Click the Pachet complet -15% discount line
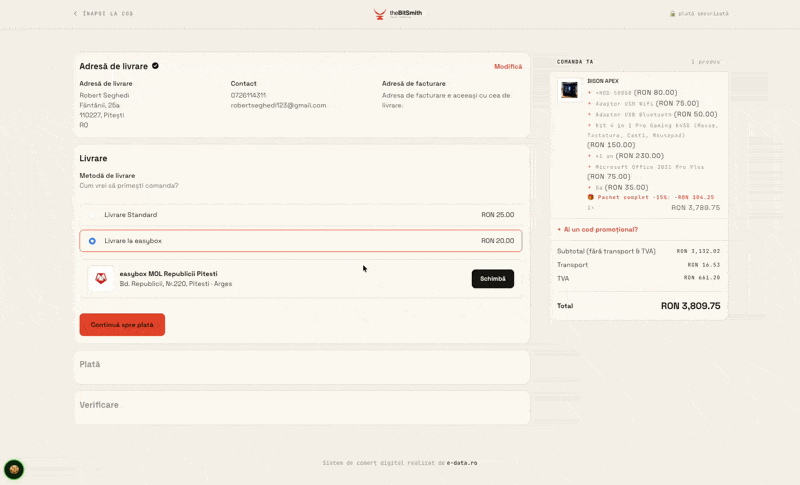The height and width of the screenshot is (485, 800). coord(651,197)
